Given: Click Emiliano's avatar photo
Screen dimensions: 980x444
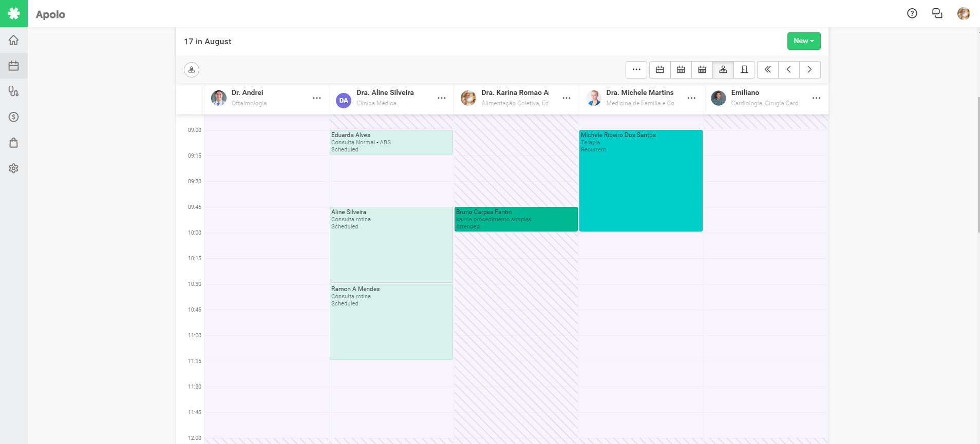Looking at the screenshot, I should click(719, 98).
